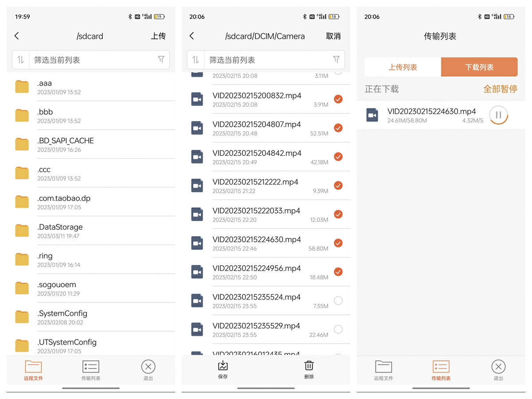532x399 pixels.
Task: Click the 24.61M/58.80M progress text
Action: point(407,121)
